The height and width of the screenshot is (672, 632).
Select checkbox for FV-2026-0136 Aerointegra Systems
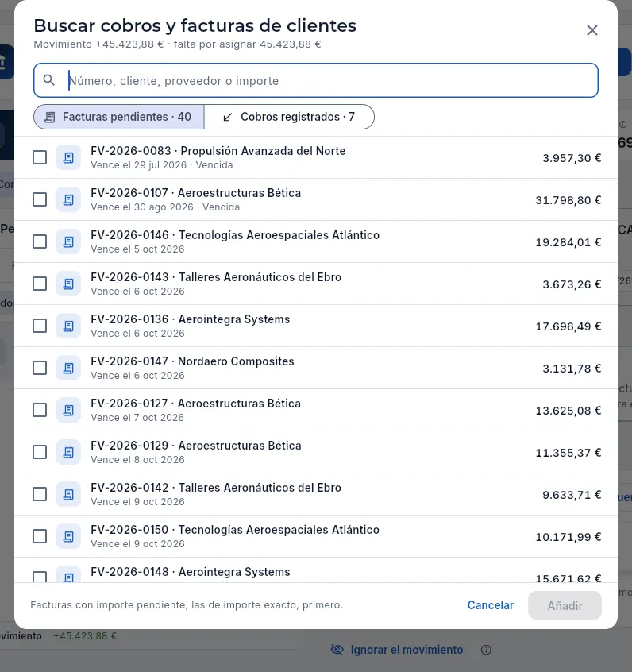tap(40, 326)
